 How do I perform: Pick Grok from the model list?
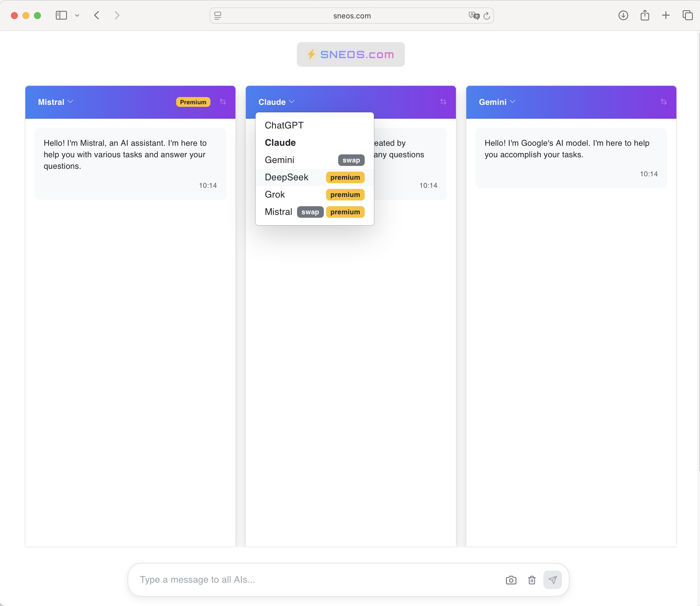(314, 194)
